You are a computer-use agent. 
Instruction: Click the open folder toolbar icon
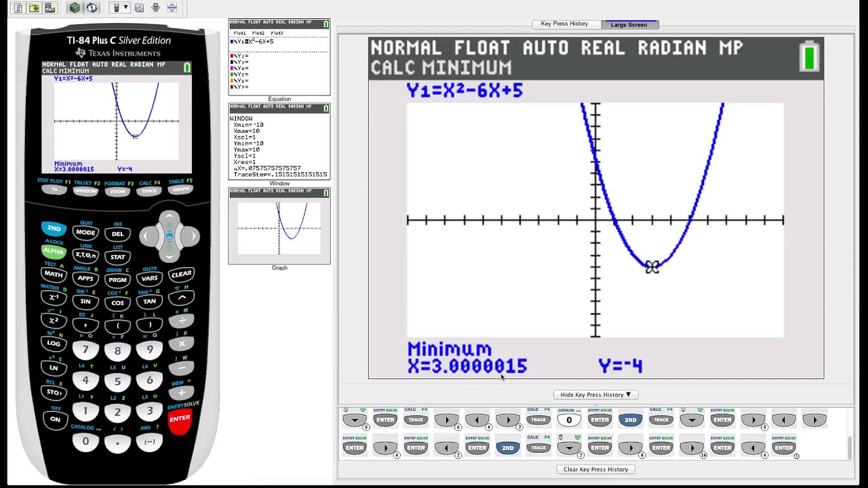(34, 8)
